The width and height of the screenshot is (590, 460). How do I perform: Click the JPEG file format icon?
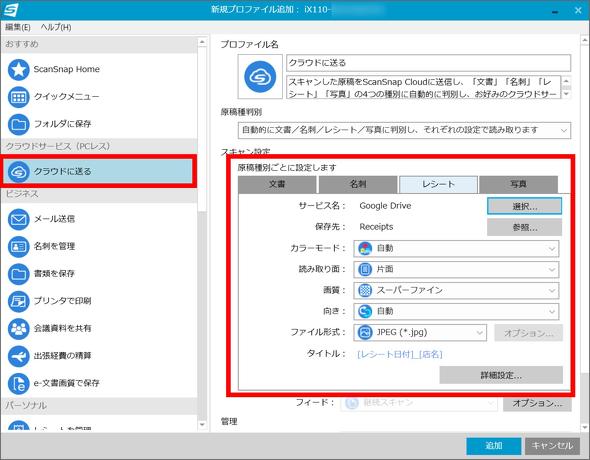365,332
